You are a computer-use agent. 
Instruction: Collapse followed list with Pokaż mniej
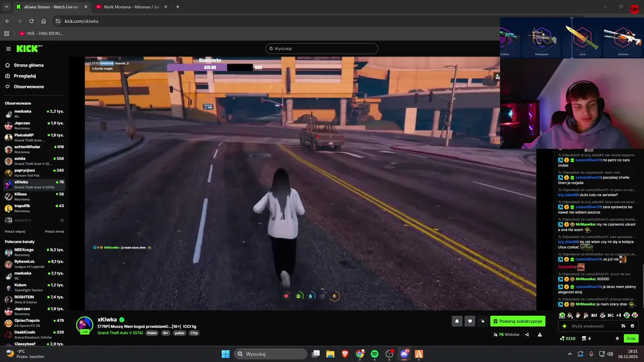pyautogui.click(x=54, y=231)
